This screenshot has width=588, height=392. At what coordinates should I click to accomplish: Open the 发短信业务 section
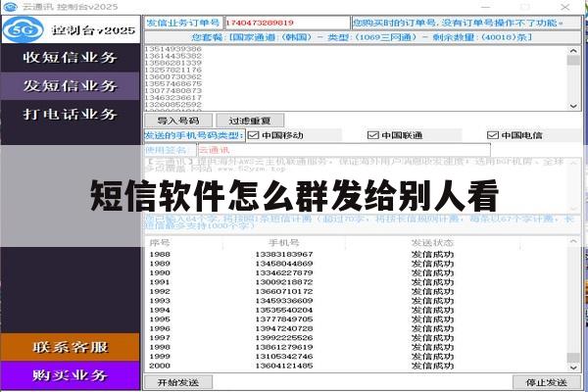(71, 86)
